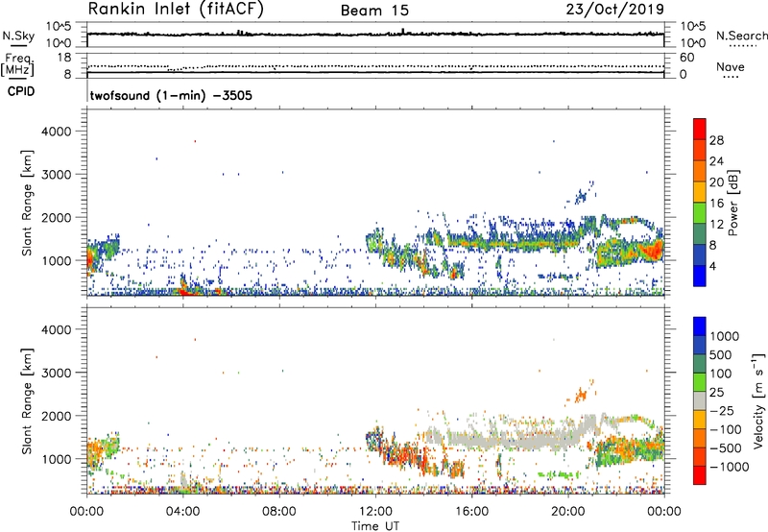This screenshot has width=768, height=532.
Task: Select the 'Time UT' axis title
Action: click(x=375, y=526)
